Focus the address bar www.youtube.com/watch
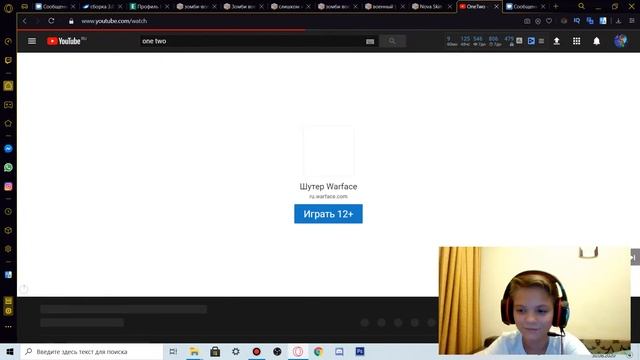This screenshot has height=360, width=640. [x=114, y=21]
